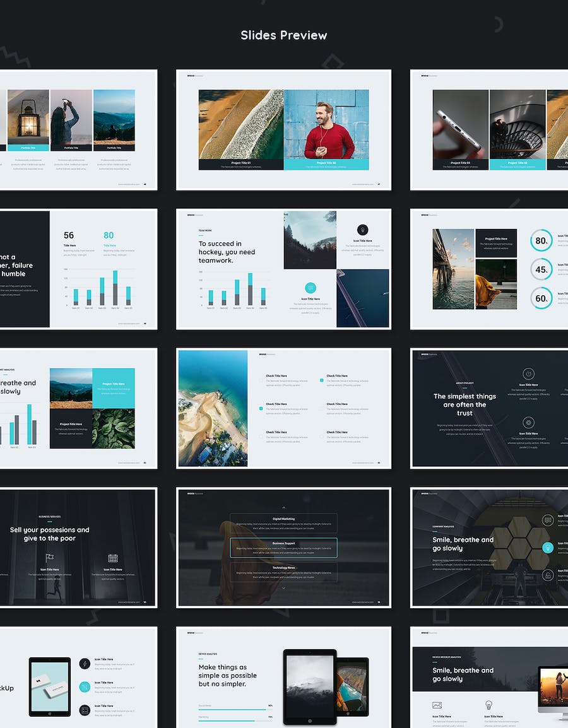Screen dimensions: 568x728
Task: Click down chevron below Technology News
Action: [x=283, y=588]
